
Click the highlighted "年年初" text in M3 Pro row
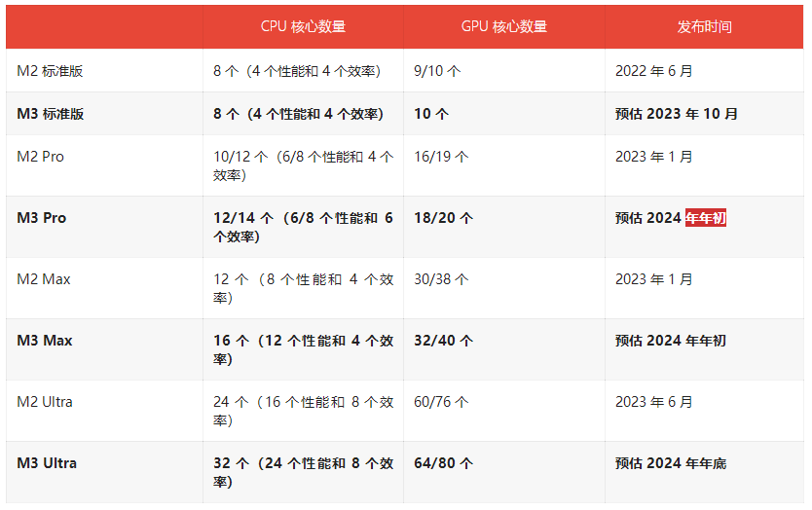click(x=705, y=218)
